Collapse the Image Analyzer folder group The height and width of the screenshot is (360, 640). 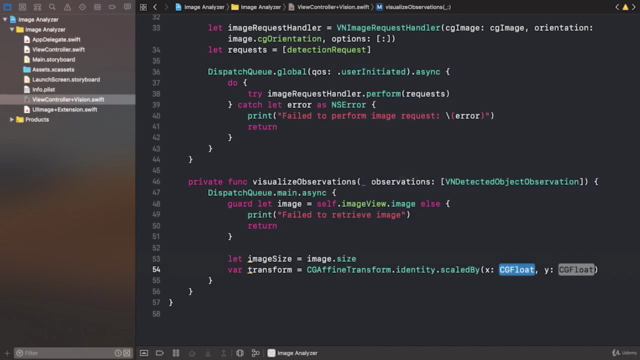(12, 29)
